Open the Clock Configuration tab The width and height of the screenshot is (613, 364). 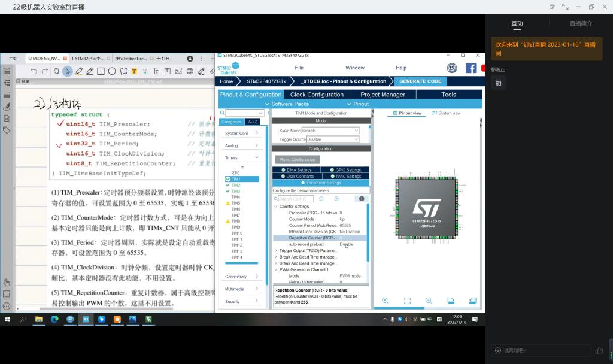(x=317, y=95)
